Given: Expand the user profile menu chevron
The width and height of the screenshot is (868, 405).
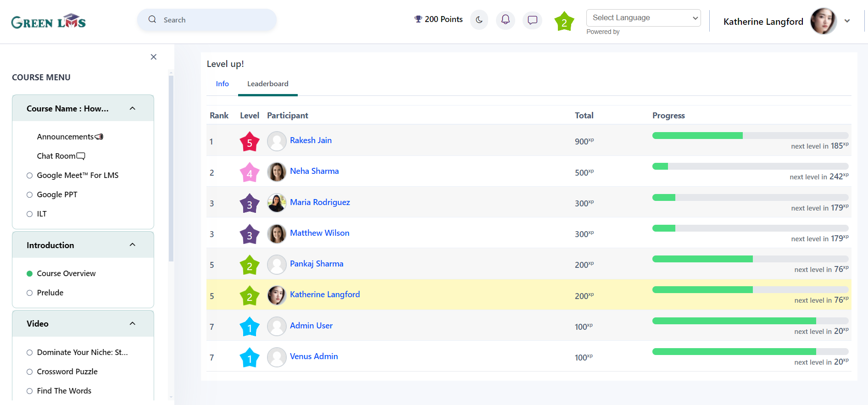Looking at the screenshot, I should [847, 21].
